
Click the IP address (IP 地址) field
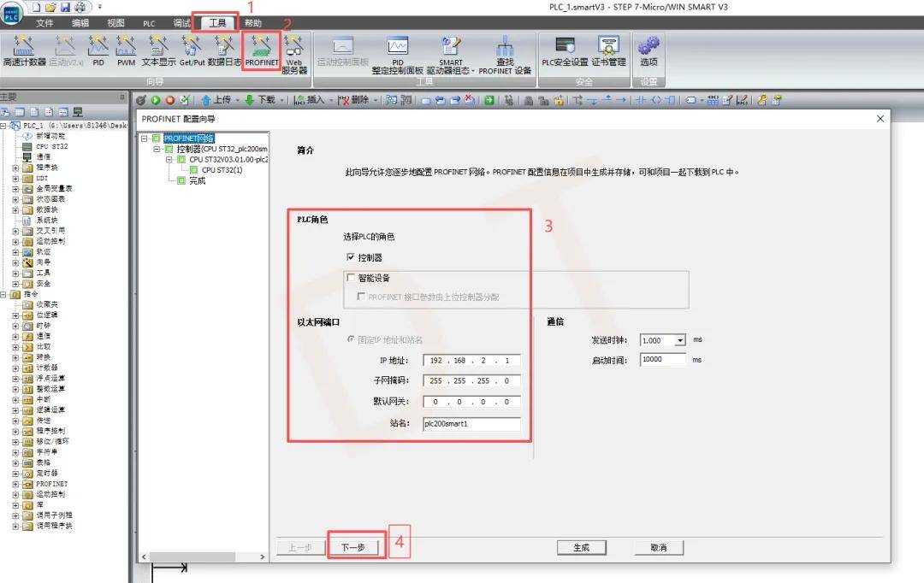point(471,361)
